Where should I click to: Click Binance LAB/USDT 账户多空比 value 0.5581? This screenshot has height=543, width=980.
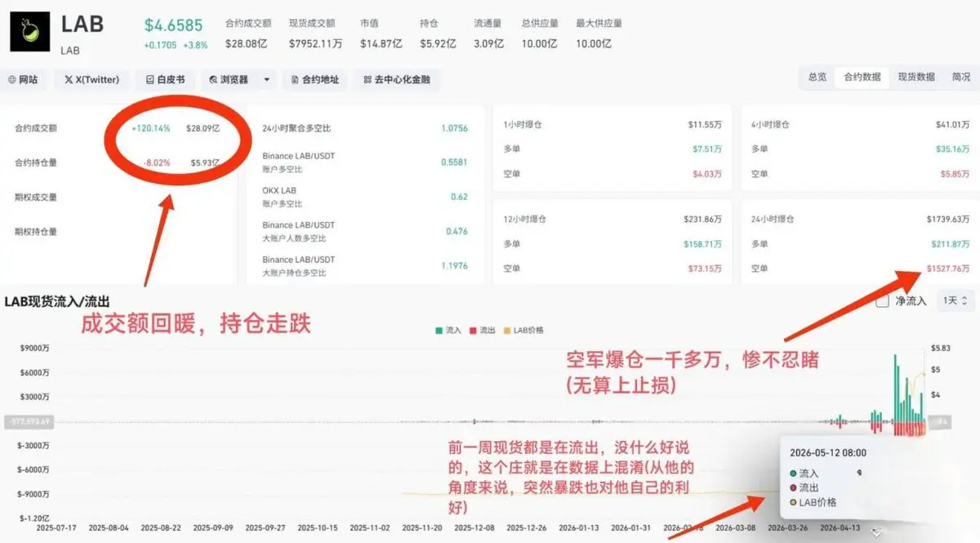454,162
